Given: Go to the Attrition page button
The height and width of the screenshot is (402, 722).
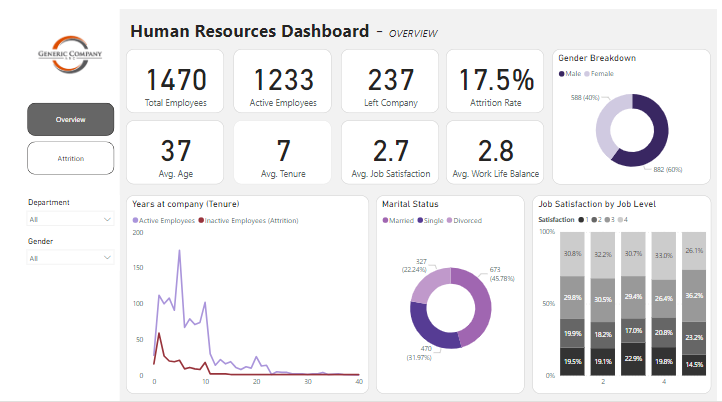Looking at the screenshot, I should click(x=70, y=158).
